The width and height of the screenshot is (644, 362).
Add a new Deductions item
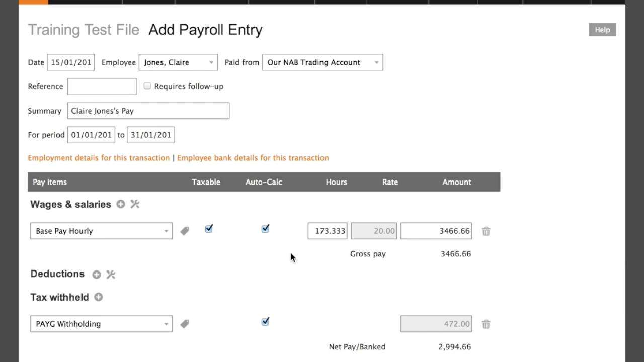pos(97,274)
